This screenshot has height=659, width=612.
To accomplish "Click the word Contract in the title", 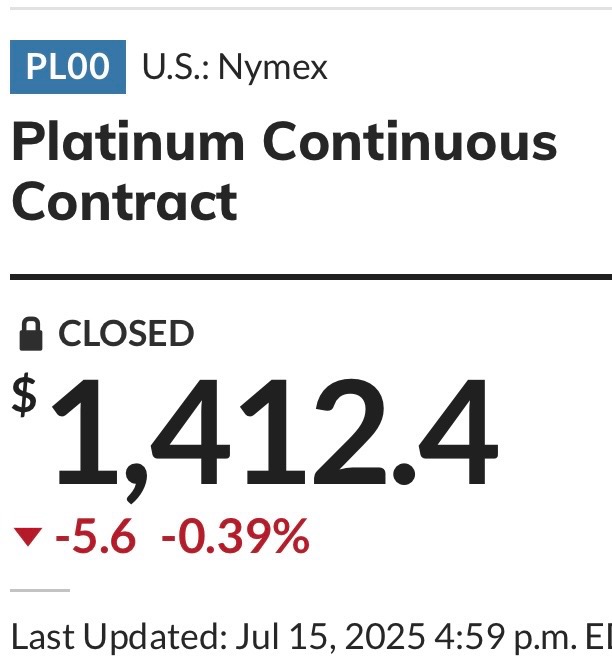I will click(125, 203).
